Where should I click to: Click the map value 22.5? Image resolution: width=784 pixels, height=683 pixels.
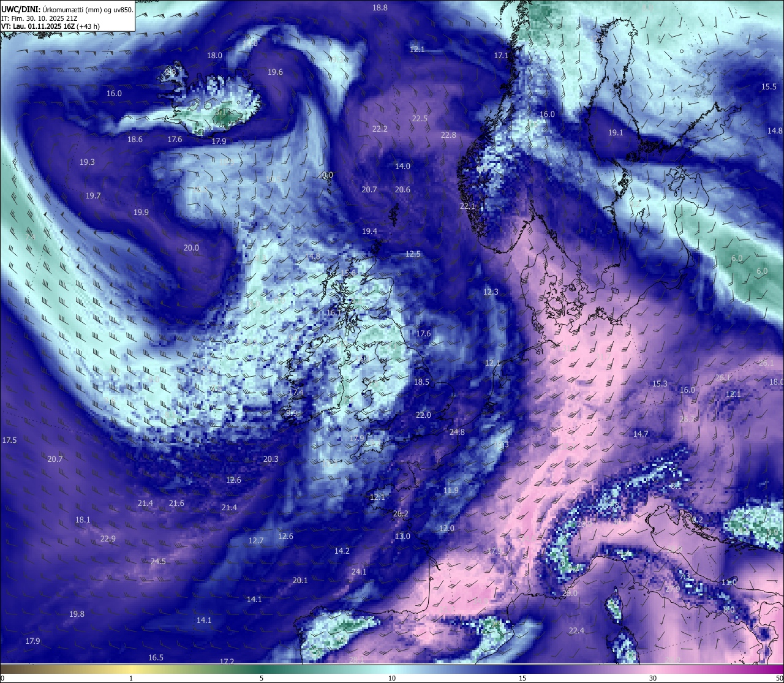click(420, 118)
